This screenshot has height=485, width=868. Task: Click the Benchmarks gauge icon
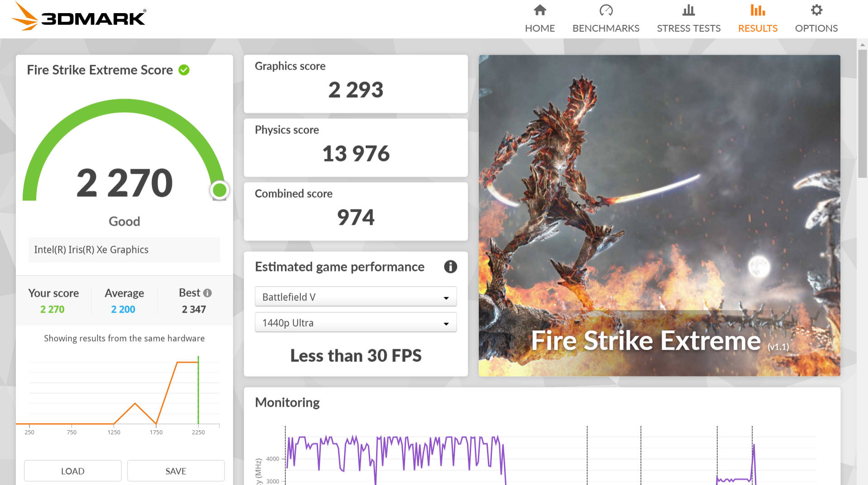[606, 10]
